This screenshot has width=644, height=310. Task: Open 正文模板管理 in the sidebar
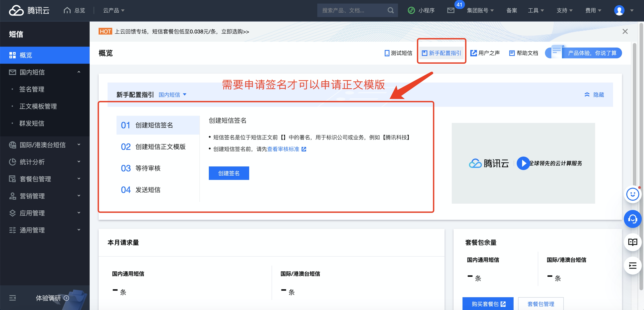[38, 106]
